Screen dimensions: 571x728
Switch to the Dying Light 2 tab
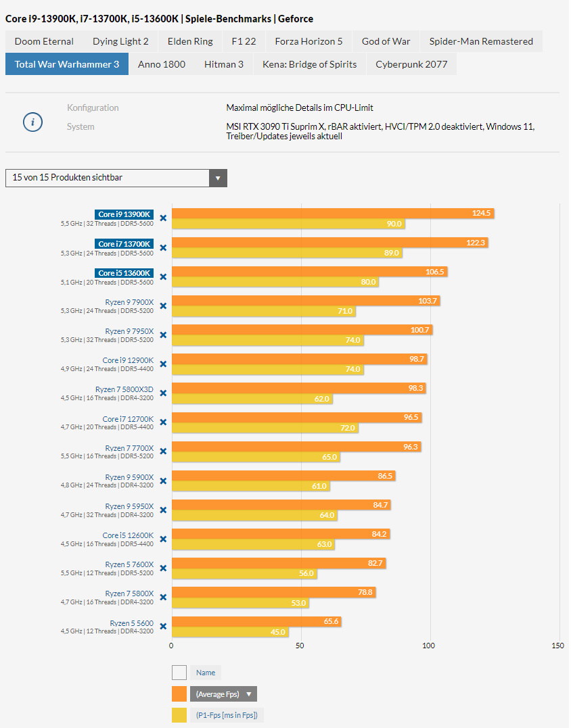pyautogui.click(x=121, y=41)
